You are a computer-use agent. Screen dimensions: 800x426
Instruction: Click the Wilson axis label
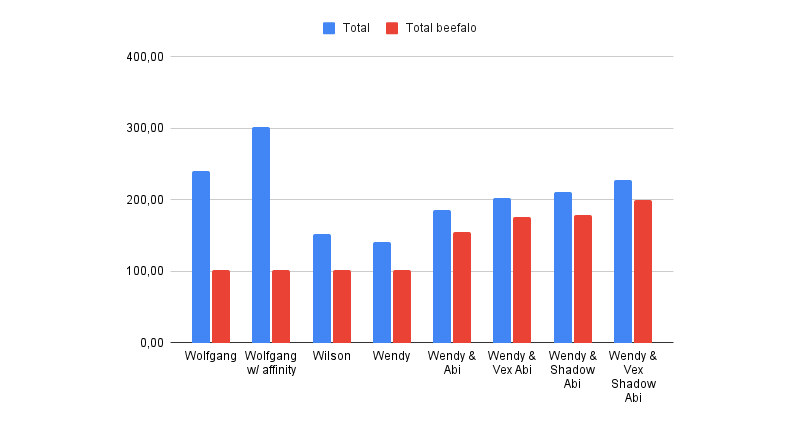click(x=331, y=356)
